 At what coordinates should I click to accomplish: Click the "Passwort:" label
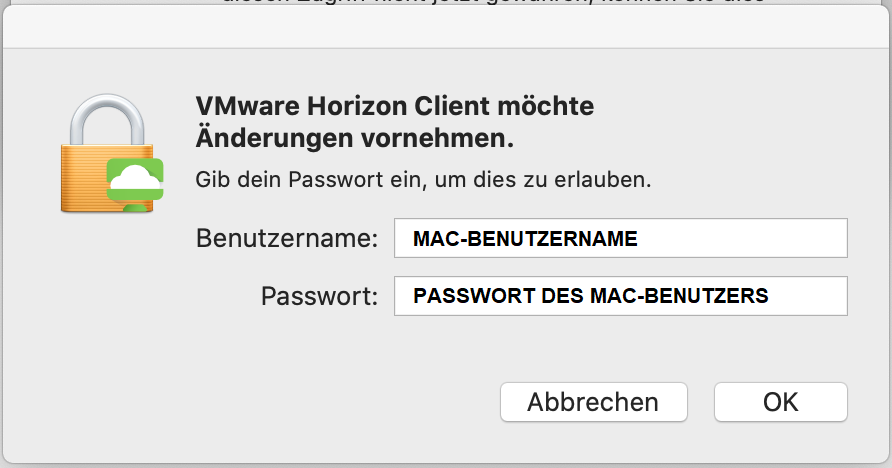point(319,297)
